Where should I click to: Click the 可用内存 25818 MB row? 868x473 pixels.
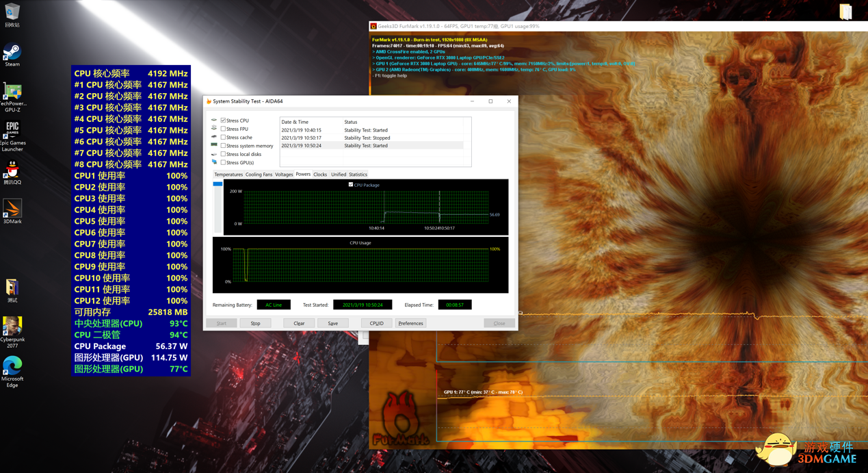(131, 312)
